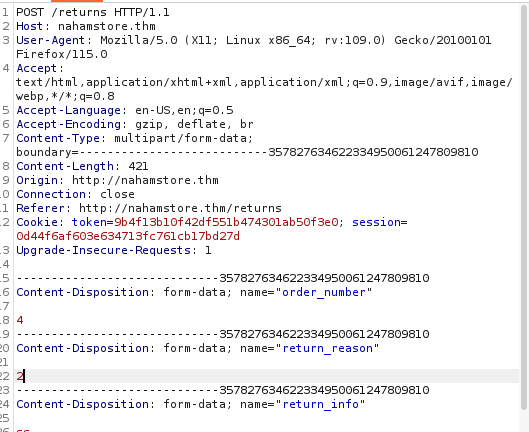
Task: Click the order_number parameter name
Action: click(324, 292)
